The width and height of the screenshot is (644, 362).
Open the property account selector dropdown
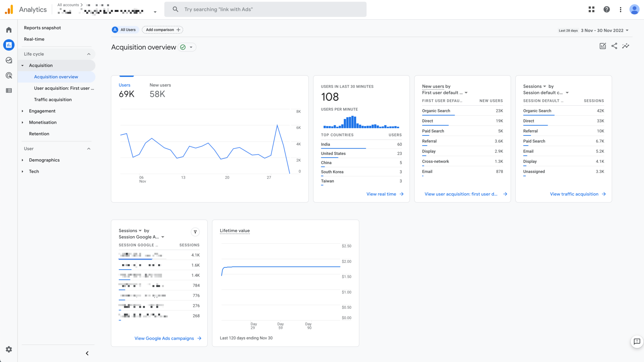[x=154, y=11]
